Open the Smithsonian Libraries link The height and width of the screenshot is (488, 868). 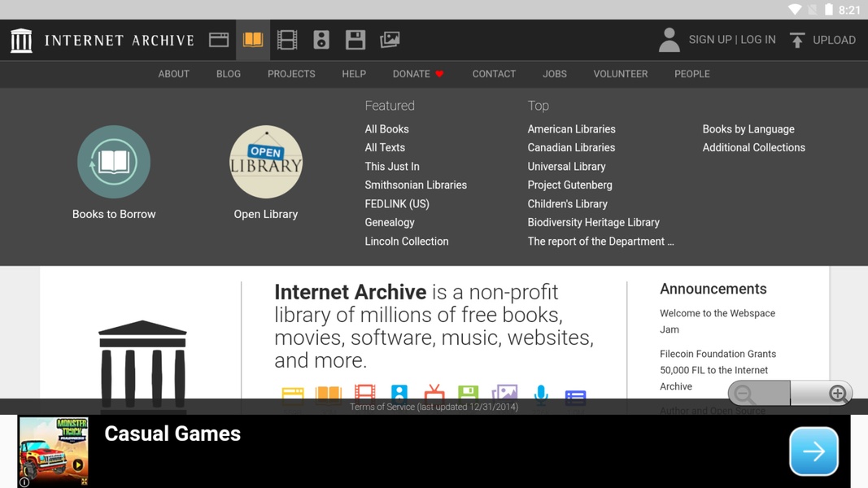[x=416, y=185]
